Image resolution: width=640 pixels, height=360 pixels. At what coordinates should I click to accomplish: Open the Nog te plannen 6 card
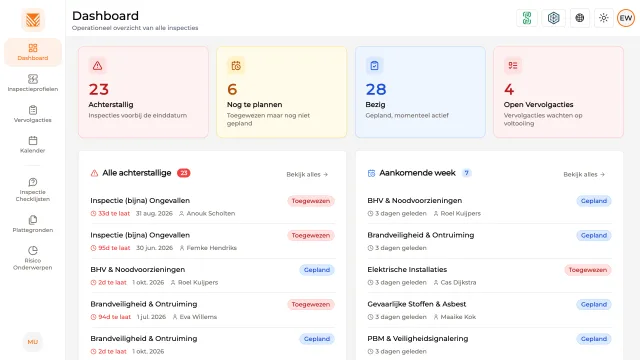coord(282,92)
